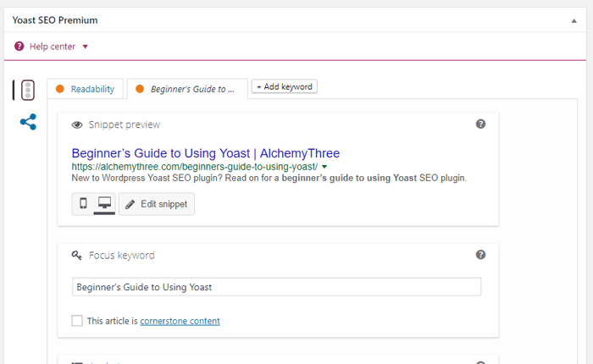Open the cornerstone content link
This screenshot has width=593, height=364.
coord(180,321)
